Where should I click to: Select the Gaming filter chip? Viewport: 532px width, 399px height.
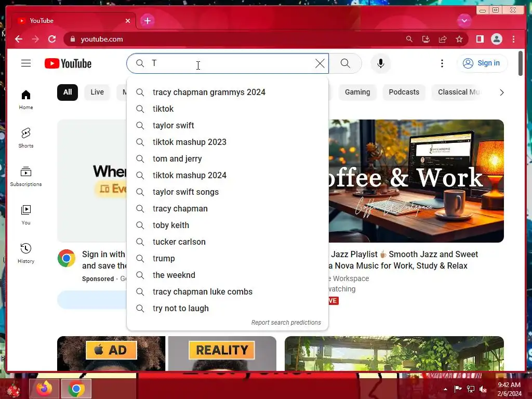click(357, 92)
